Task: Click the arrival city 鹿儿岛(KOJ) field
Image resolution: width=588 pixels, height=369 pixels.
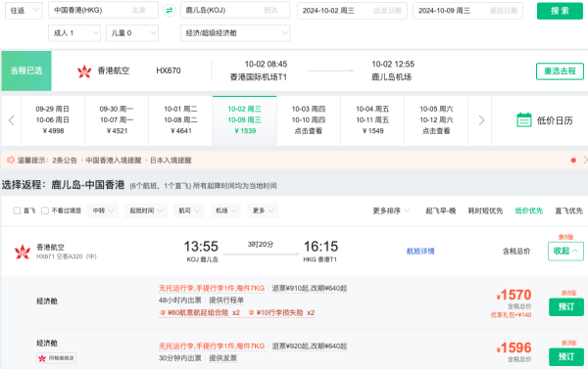Action: point(235,10)
